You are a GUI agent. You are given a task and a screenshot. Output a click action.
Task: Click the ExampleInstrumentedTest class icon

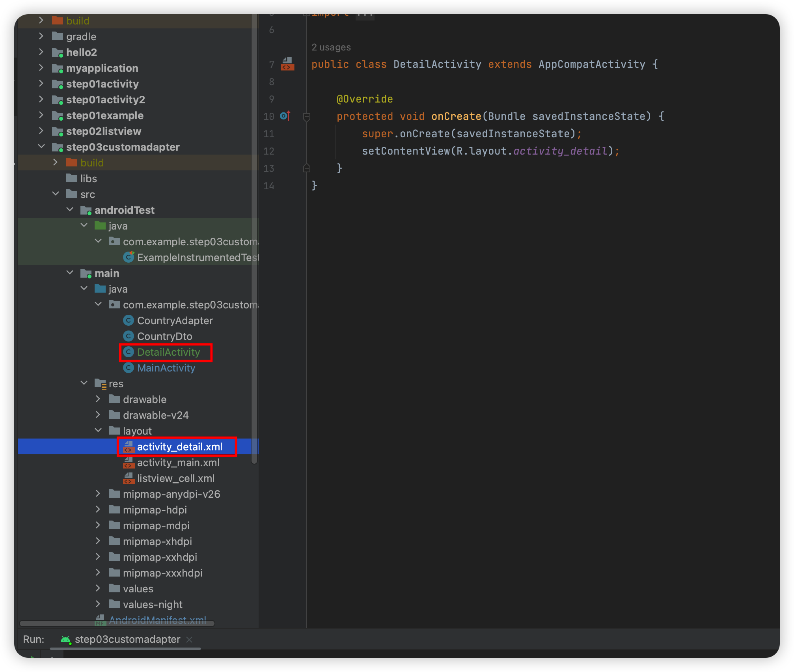coord(128,257)
